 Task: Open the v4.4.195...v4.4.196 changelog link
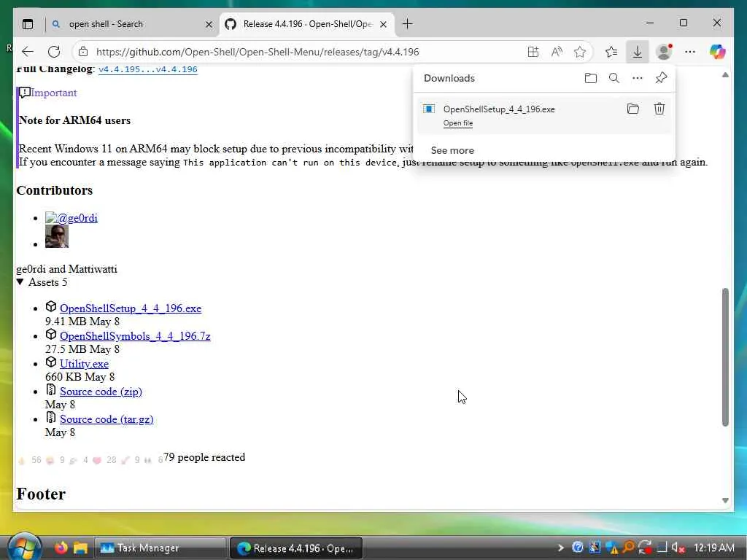click(x=147, y=69)
